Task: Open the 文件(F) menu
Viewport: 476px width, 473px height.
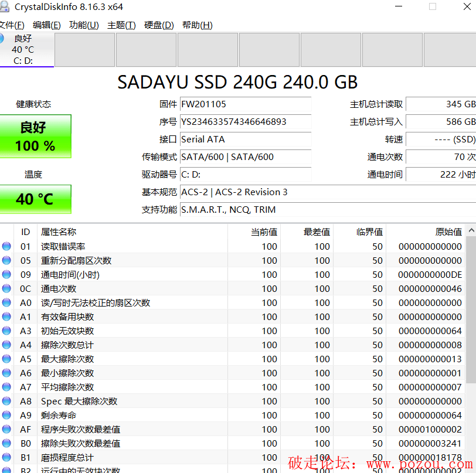Action: 12,25
